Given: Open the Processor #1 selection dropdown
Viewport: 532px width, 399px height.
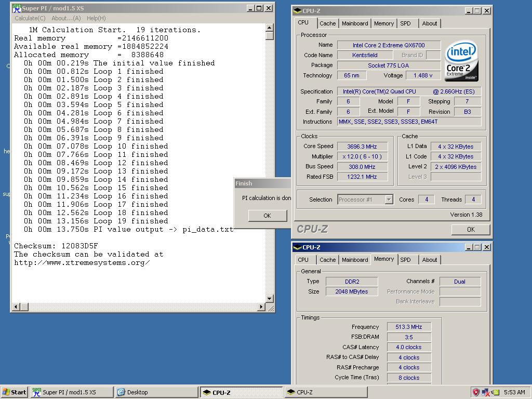Looking at the screenshot, I should point(389,199).
